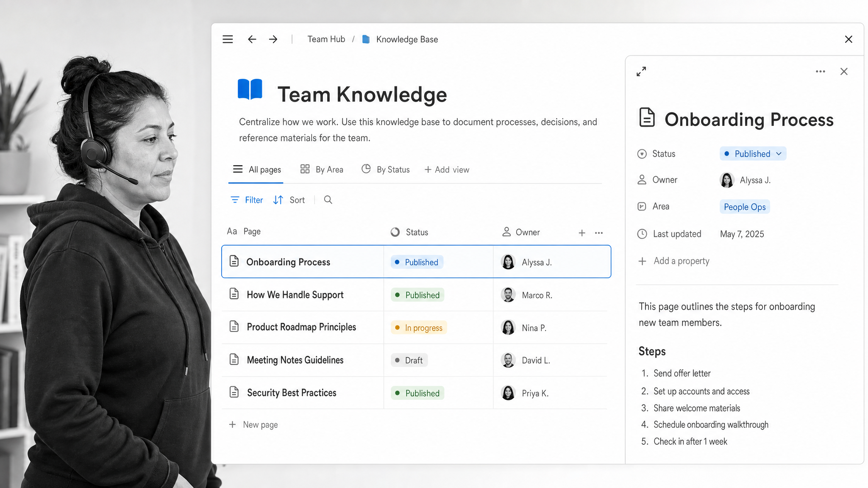Open the hamburger sidebar menu
The height and width of the screenshot is (488, 868).
pos(228,39)
